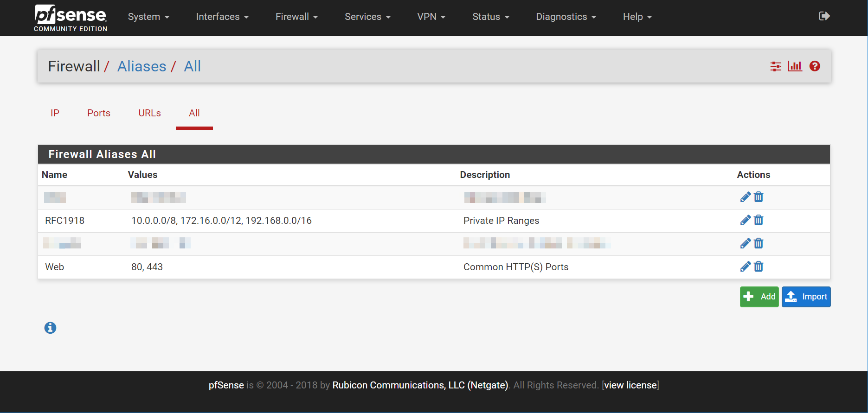Click the values 80, 443
This screenshot has height=413, width=868.
(x=147, y=267)
